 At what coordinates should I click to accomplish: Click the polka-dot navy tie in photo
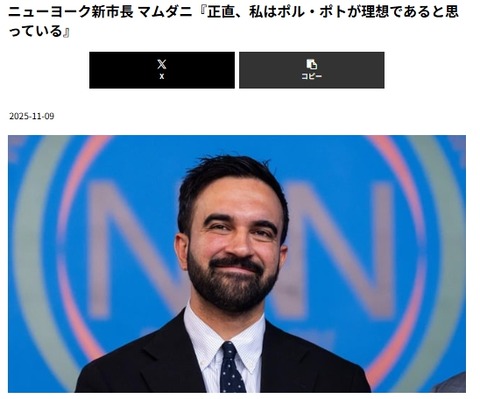point(232,367)
